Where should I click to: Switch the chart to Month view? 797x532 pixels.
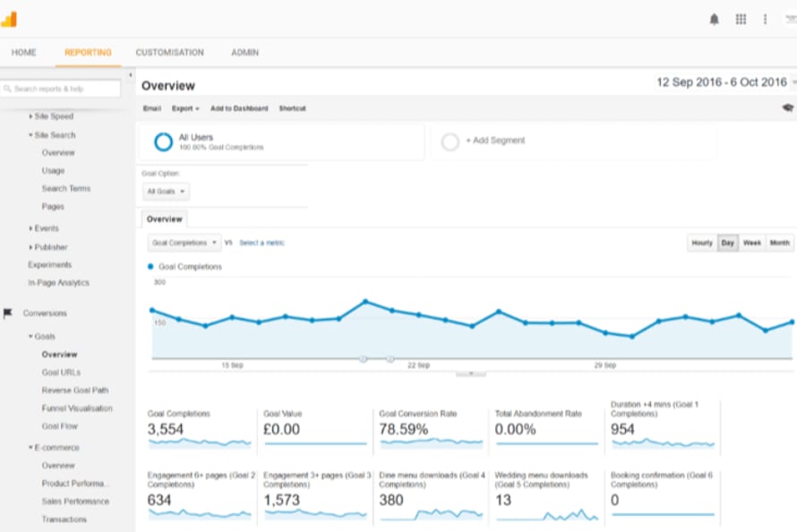pos(779,243)
